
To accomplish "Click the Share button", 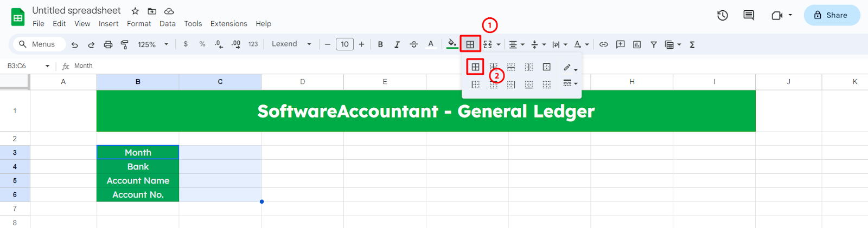I will (x=832, y=15).
